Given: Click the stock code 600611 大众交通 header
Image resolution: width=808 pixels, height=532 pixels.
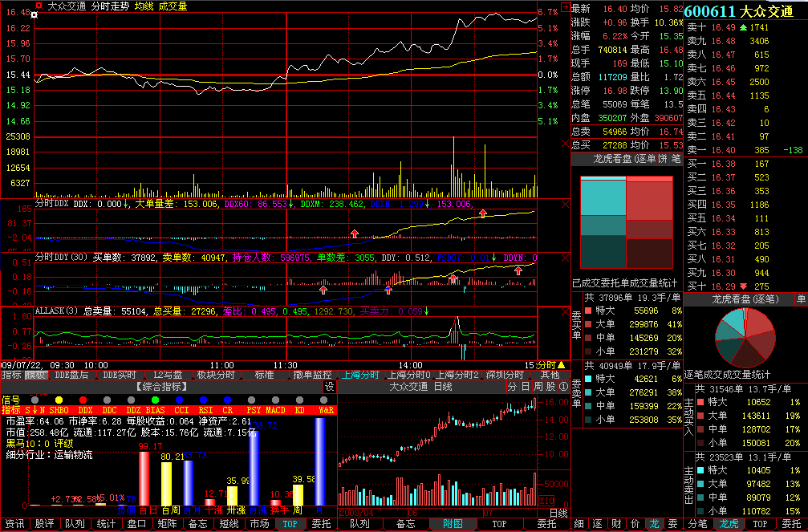Looking at the screenshot, I should point(739,11).
